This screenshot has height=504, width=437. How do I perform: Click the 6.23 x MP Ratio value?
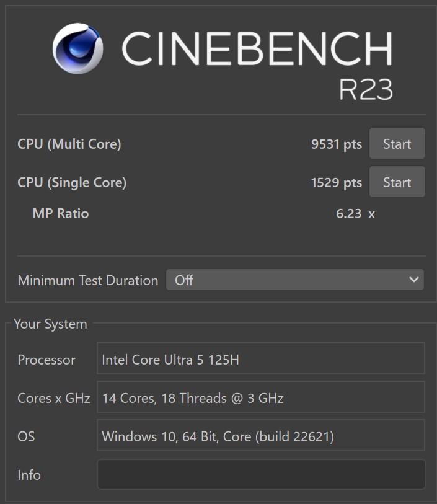(x=355, y=214)
